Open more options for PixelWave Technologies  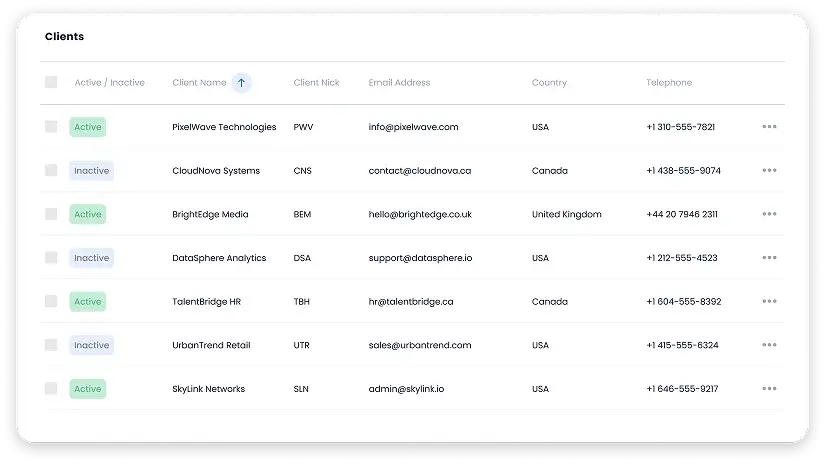(x=769, y=127)
